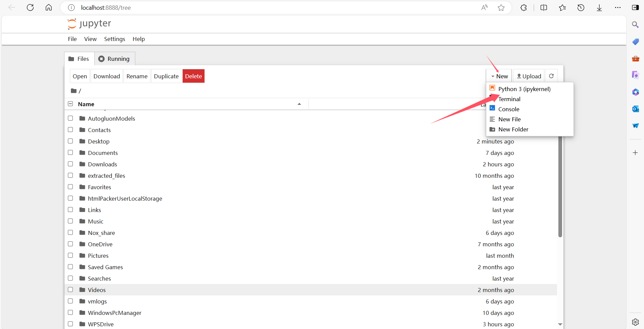This screenshot has height=329, width=644.
Task: Add page to favorites star icon
Action: (501, 7)
